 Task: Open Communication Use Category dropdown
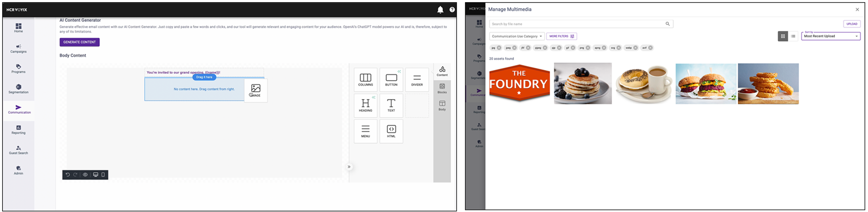coord(517,36)
